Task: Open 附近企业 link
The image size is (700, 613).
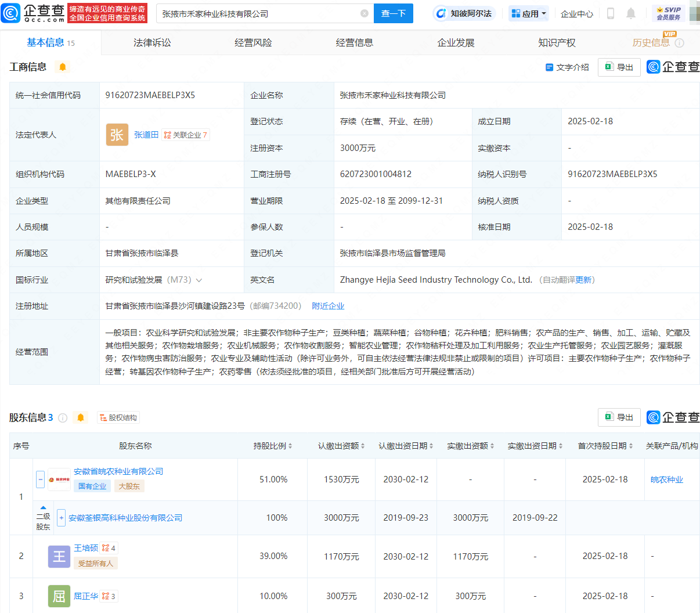Action: pos(328,306)
